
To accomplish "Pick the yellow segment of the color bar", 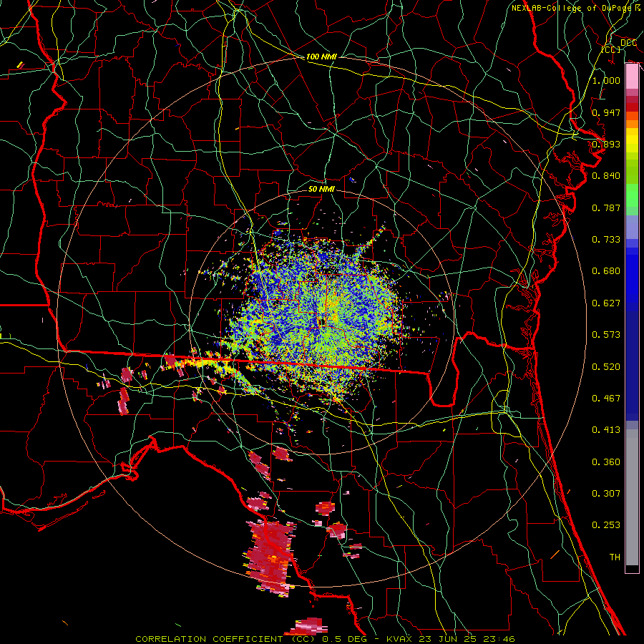I will coord(632,140).
